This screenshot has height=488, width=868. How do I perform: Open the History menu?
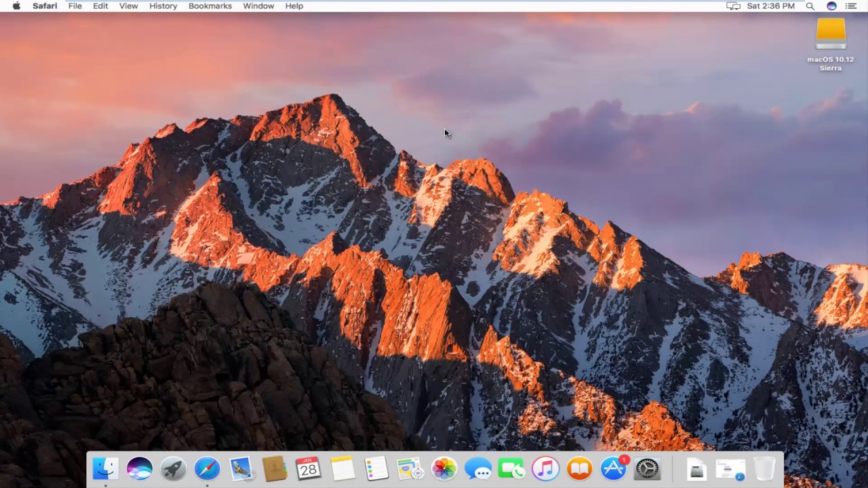click(x=163, y=6)
